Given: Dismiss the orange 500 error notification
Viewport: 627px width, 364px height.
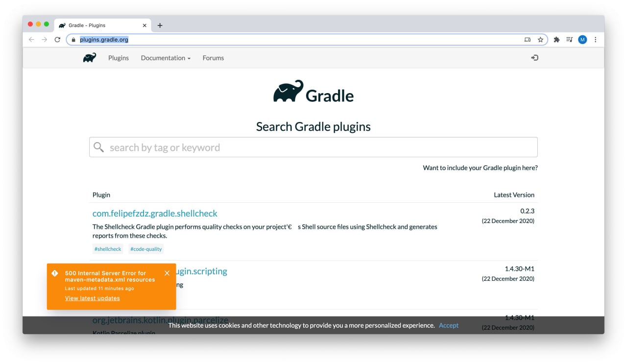Looking at the screenshot, I should pyautogui.click(x=167, y=273).
